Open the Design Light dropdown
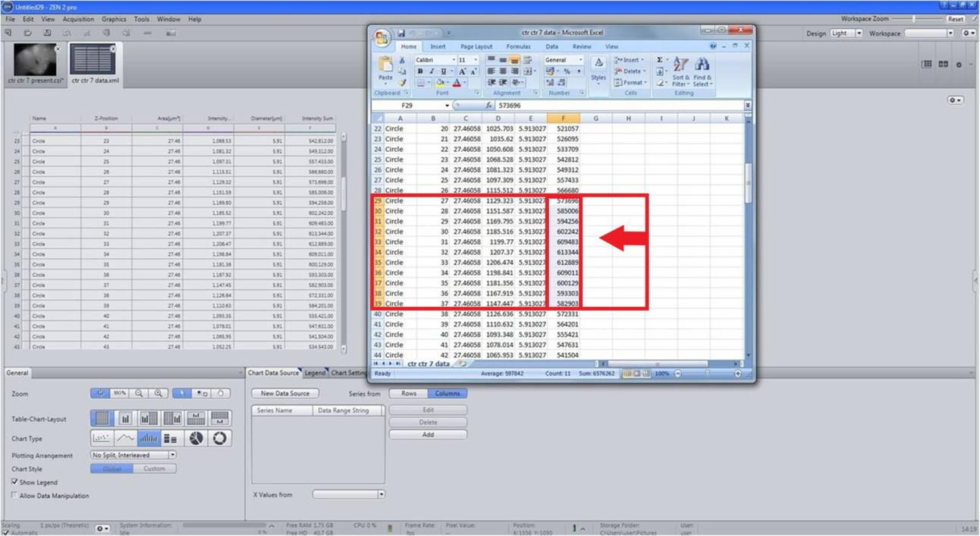The width and height of the screenshot is (980, 536). [858, 33]
